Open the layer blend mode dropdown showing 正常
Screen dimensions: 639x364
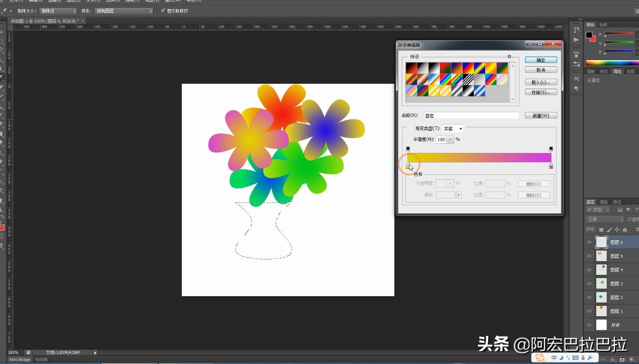pos(605,219)
